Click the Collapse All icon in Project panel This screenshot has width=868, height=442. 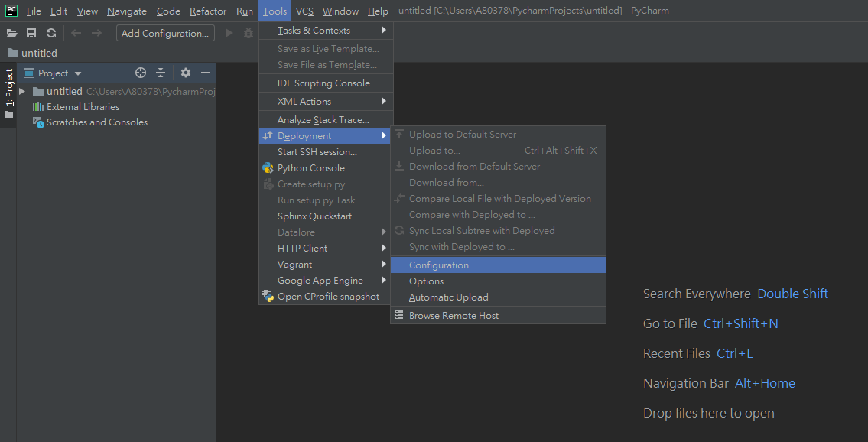(161, 73)
